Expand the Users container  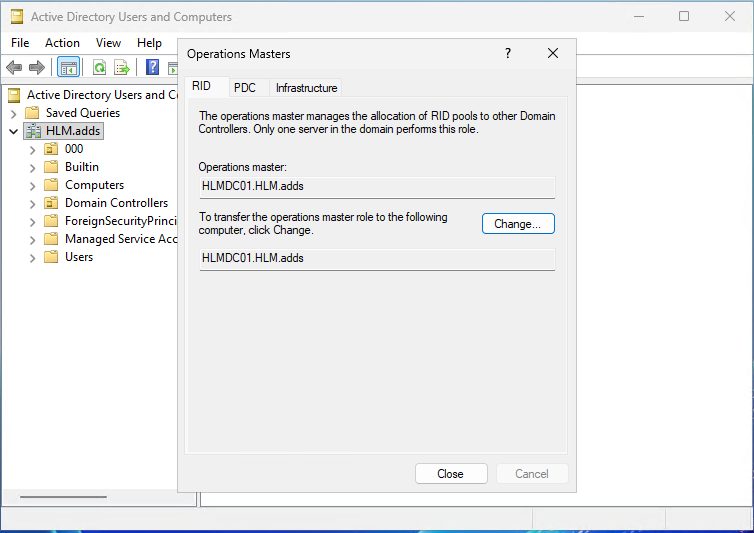(x=32, y=257)
